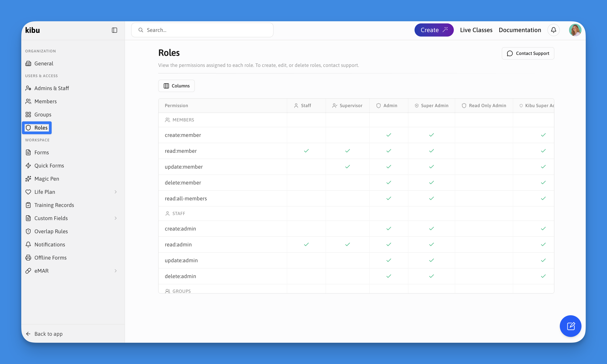
Task: Open the user profile avatar
Action: pyautogui.click(x=575, y=30)
